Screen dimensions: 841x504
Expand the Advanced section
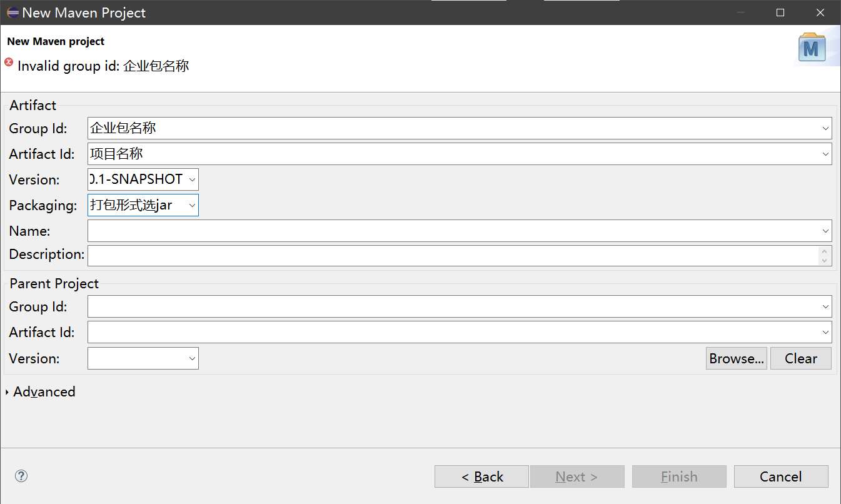[x=8, y=392]
